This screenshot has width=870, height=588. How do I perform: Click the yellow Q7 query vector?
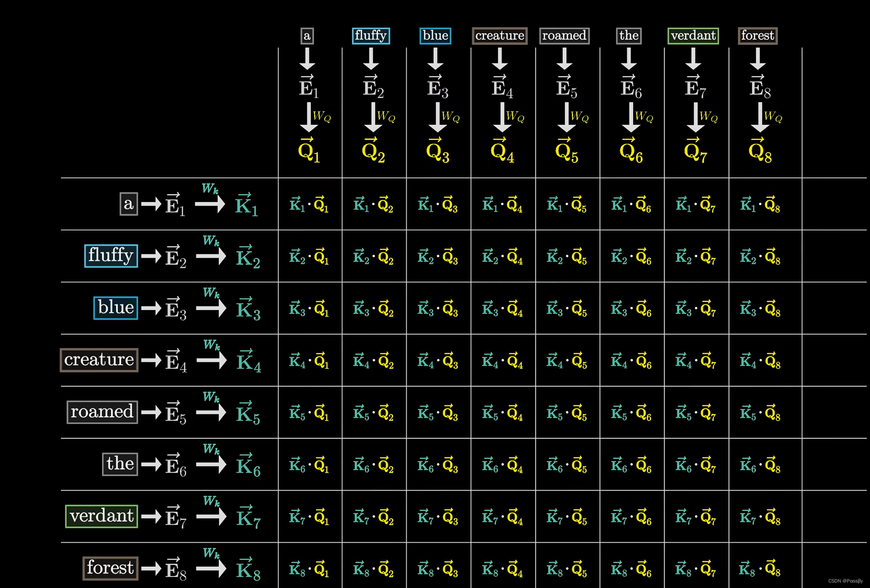point(695,150)
